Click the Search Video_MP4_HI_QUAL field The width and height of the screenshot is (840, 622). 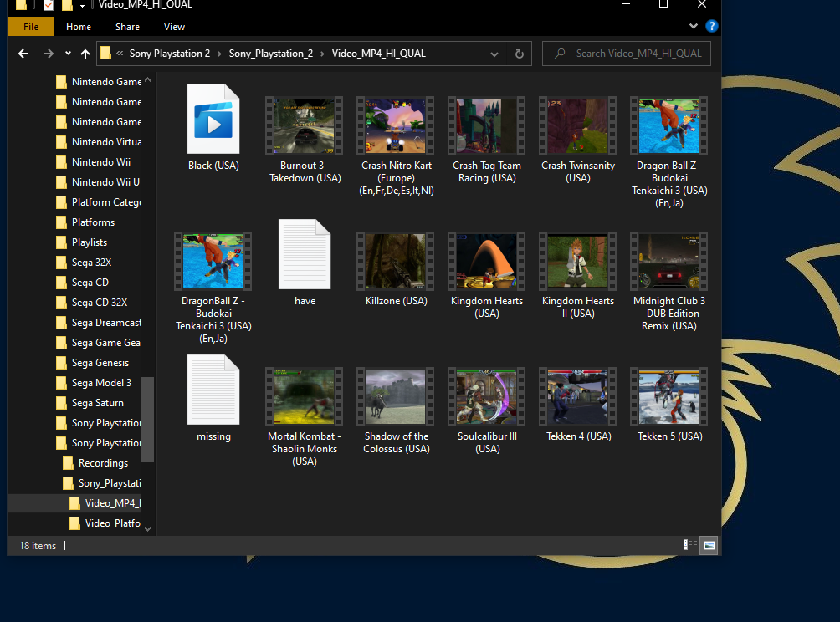[x=627, y=54]
